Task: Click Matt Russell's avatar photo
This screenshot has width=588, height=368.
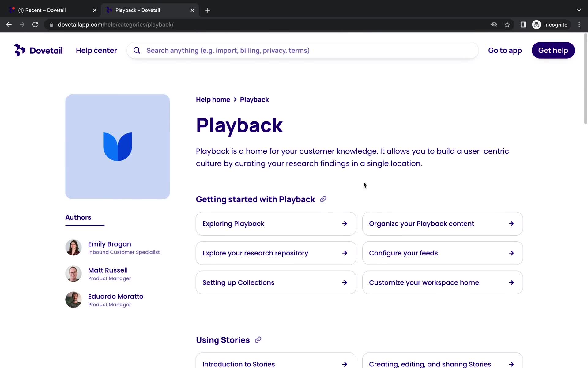Action: (73, 274)
